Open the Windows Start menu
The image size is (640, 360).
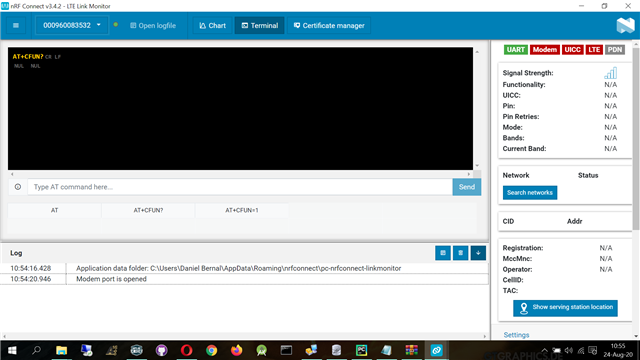12,350
